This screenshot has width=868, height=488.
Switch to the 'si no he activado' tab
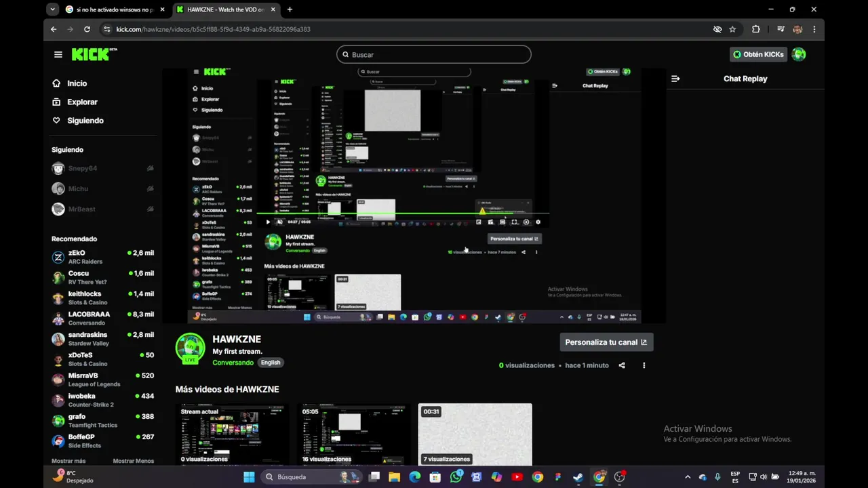tap(114, 9)
